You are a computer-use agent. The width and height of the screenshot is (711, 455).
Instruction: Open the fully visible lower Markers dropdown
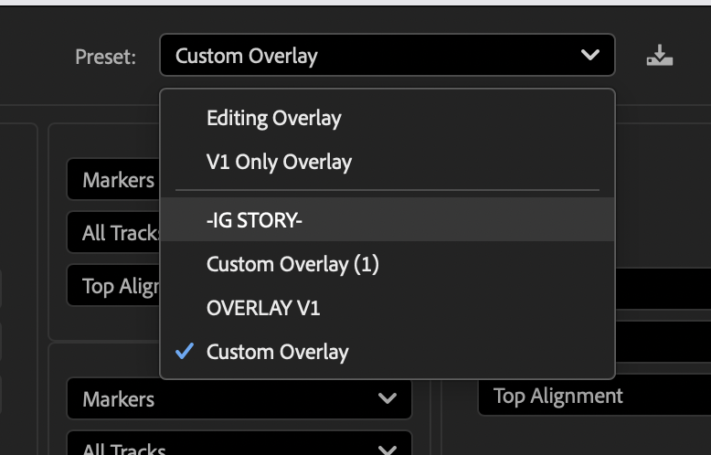pos(239,399)
